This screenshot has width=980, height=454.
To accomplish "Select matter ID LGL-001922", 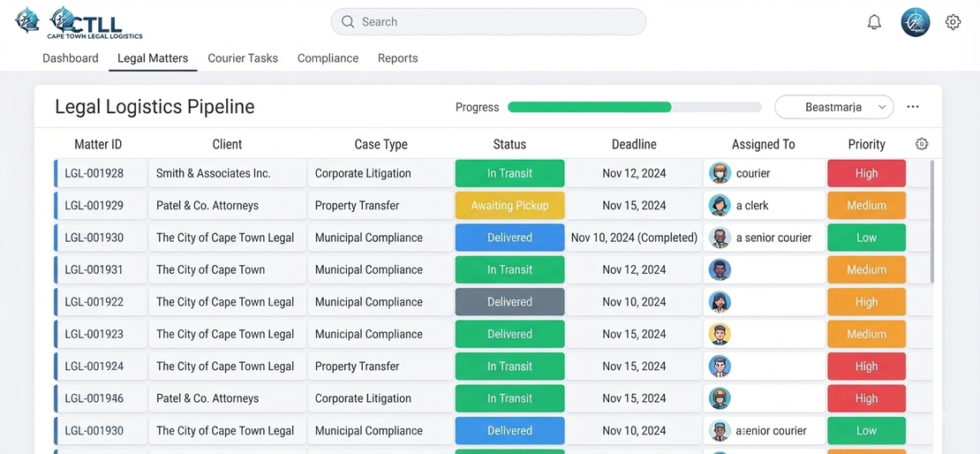I will point(94,302).
